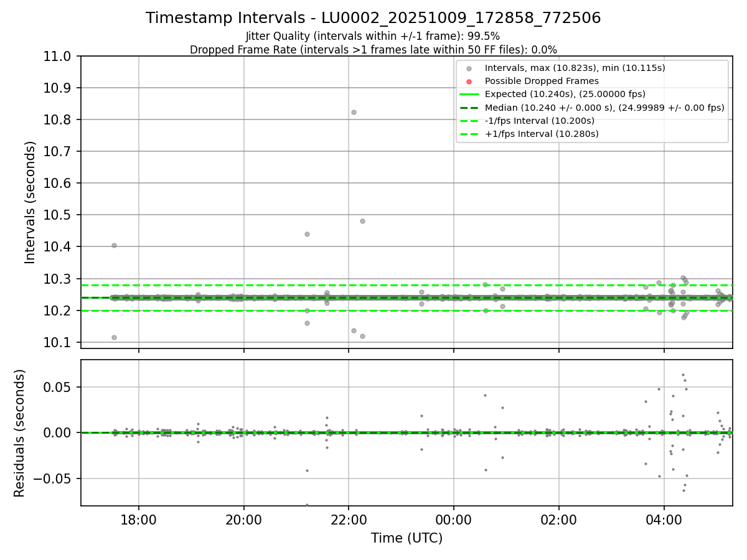Click the plot title "Timestamp Intervals - LU0002_20251009_172858_772506"
Image resolution: width=747 pixels, height=560 pixels.
tap(374, 18)
